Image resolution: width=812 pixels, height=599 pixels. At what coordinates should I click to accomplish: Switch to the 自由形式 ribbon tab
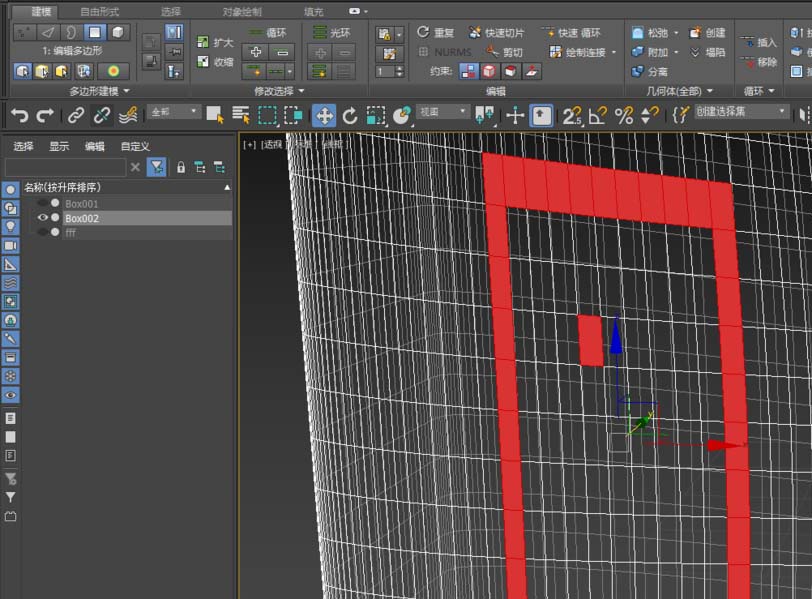98,11
